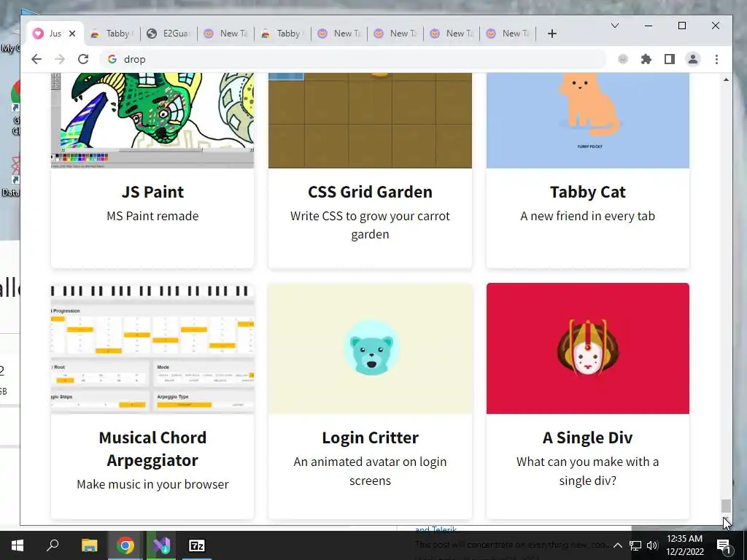The height and width of the screenshot is (560, 747).
Task: Click the vertical scrollbar thumb
Action: click(x=726, y=506)
